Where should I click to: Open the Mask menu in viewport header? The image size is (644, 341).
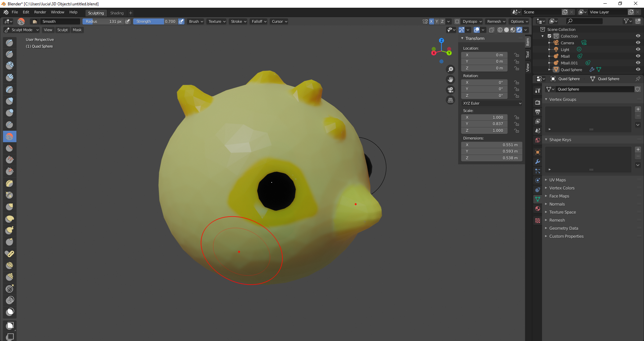click(77, 30)
